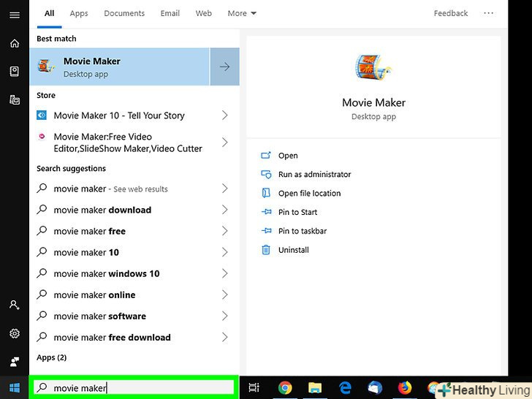Expand the 'movie maker download' suggestion chevron
The width and height of the screenshot is (532, 399).
224,210
